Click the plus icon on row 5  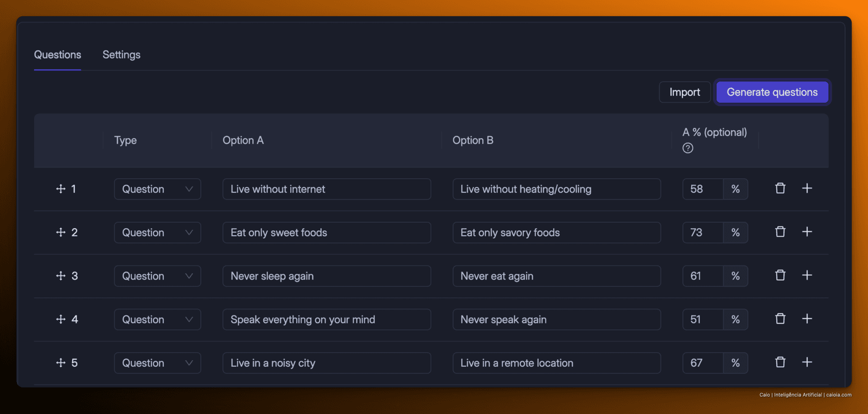click(807, 362)
